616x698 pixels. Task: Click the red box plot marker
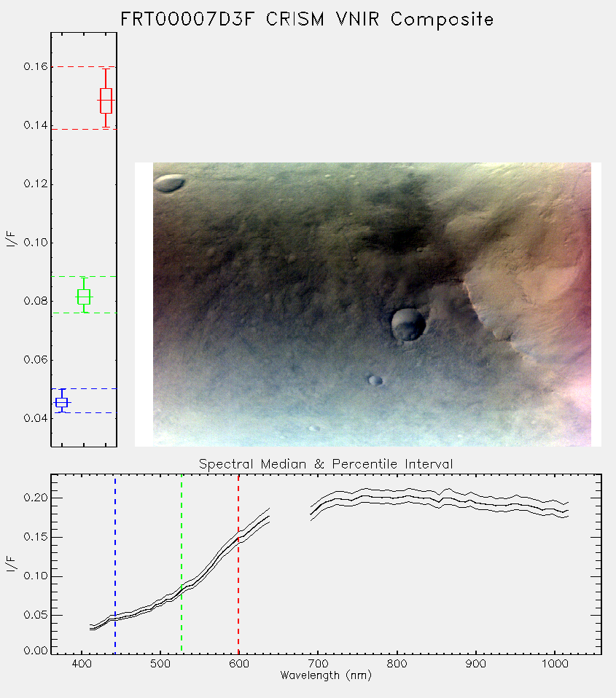click(x=106, y=100)
